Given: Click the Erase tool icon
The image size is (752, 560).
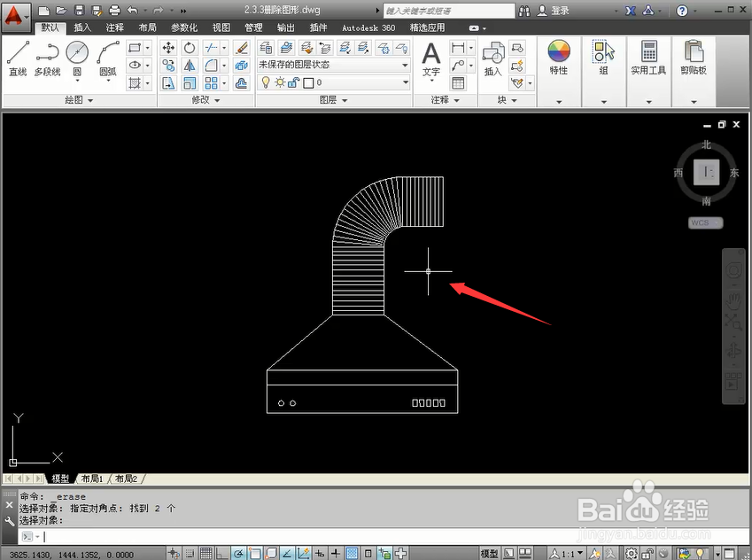Looking at the screenshot, I should (x=241, y=48).
